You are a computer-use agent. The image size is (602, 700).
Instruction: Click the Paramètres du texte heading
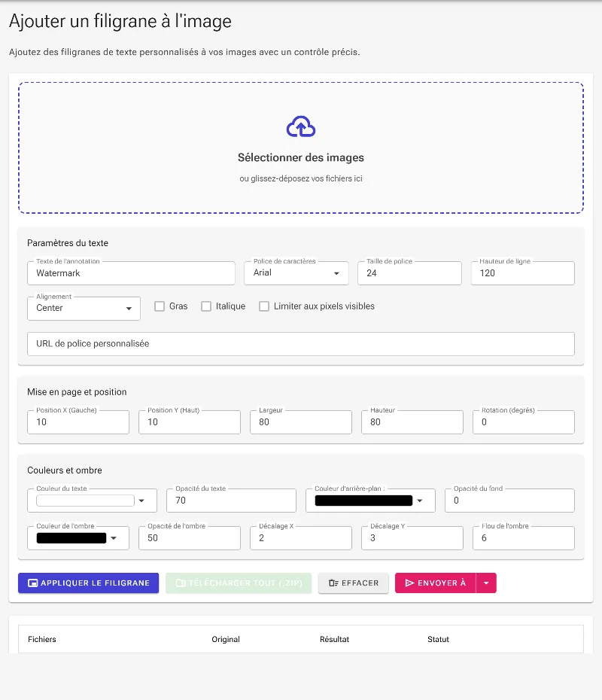[x=68, y=243]
